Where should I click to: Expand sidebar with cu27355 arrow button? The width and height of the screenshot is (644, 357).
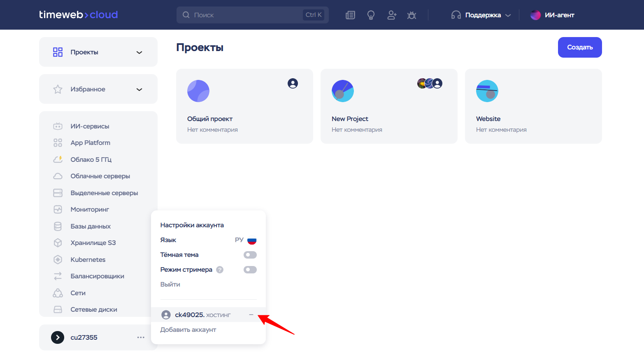click(x=58, y=338)
